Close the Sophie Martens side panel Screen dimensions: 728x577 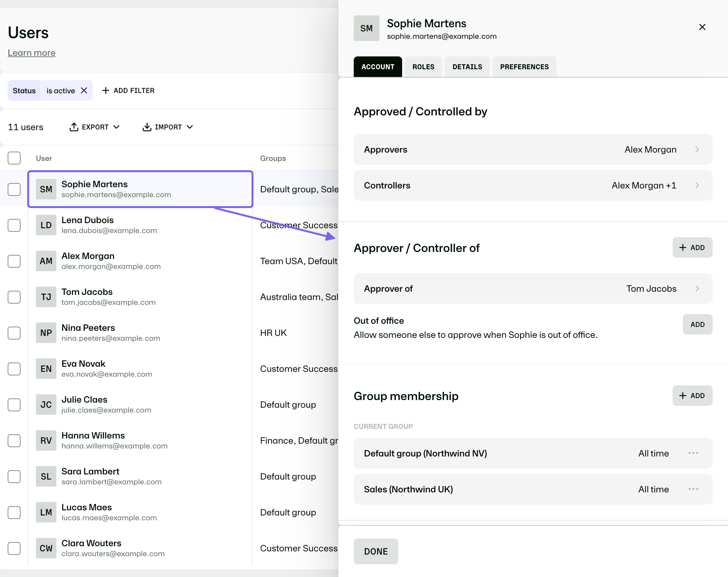(x=702, y=27)
